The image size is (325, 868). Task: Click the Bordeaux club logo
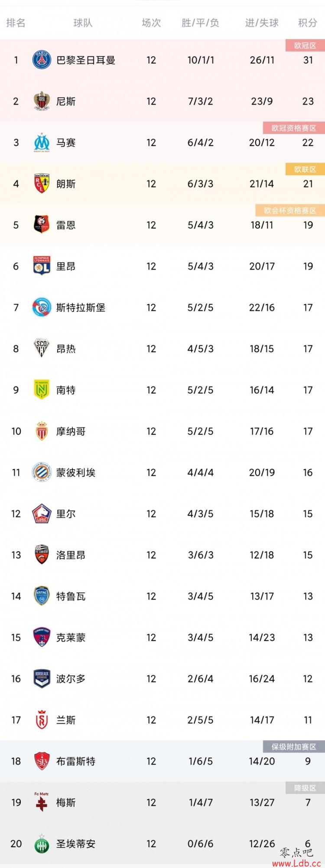coord(42,678)
